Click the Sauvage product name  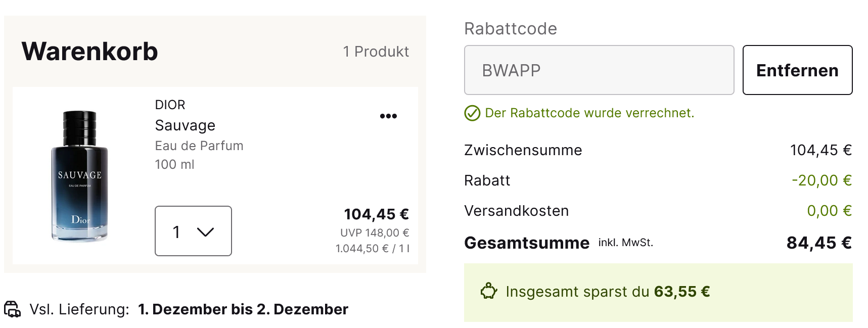(x=185, y=125)
